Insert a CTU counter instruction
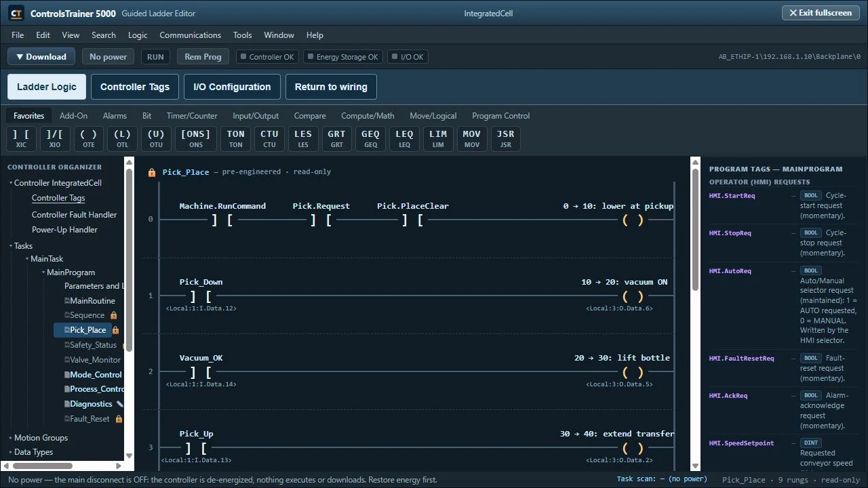The width and height of the screenshot is (868, 488). point(269,138)
